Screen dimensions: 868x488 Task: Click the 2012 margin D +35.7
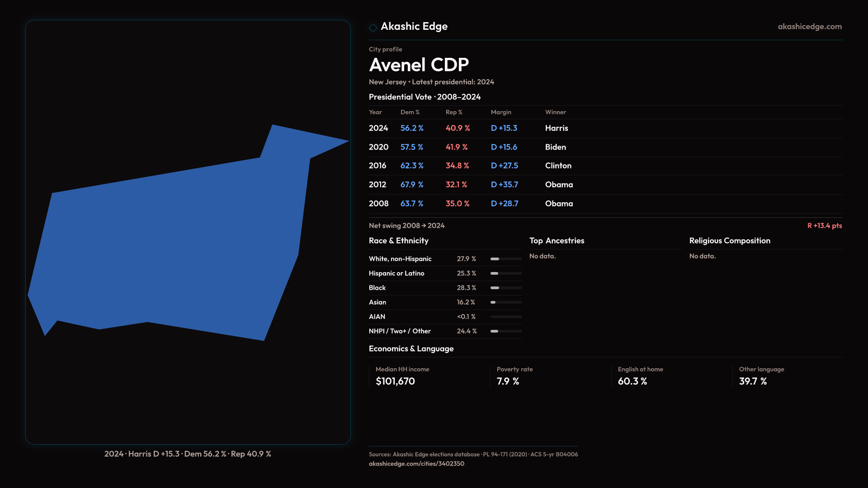504,185
